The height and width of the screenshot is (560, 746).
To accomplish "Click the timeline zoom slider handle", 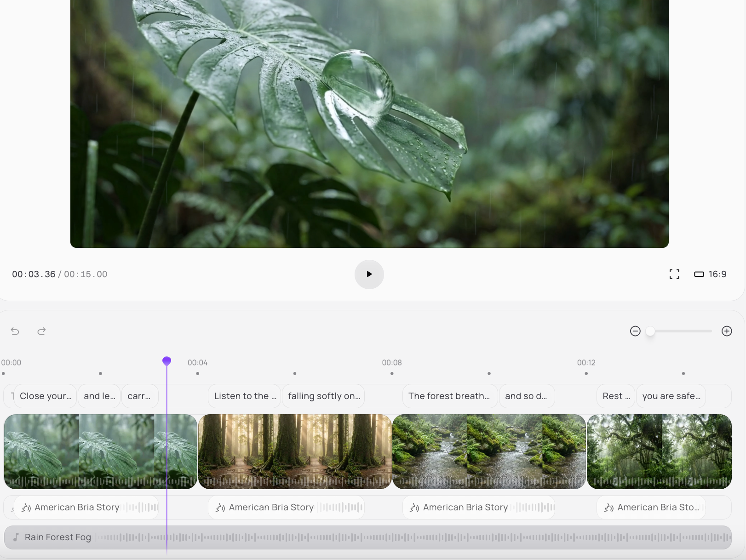I will pos(650,331).
